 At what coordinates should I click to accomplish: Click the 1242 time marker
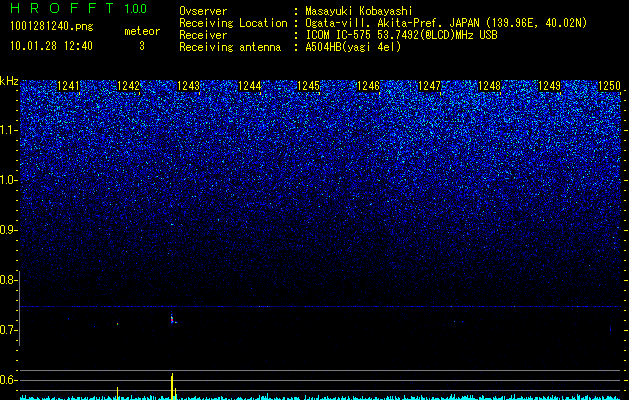[128, 86]
